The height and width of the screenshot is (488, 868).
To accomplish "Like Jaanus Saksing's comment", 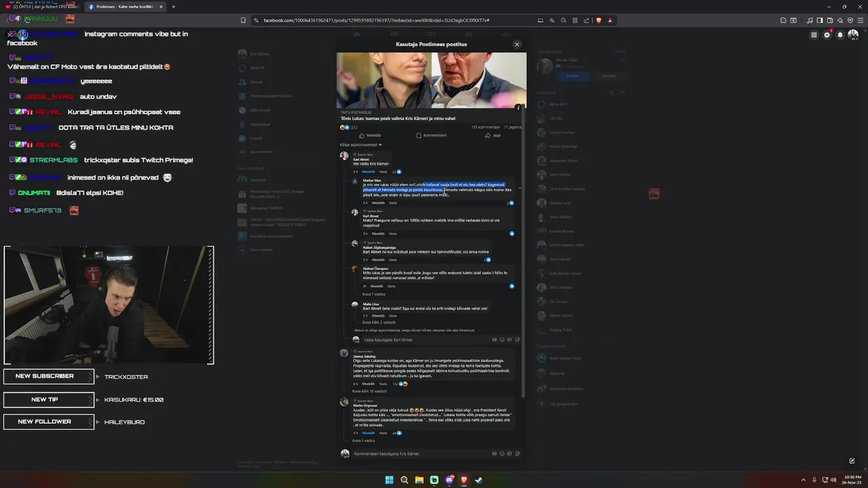I will coord(368,384).
